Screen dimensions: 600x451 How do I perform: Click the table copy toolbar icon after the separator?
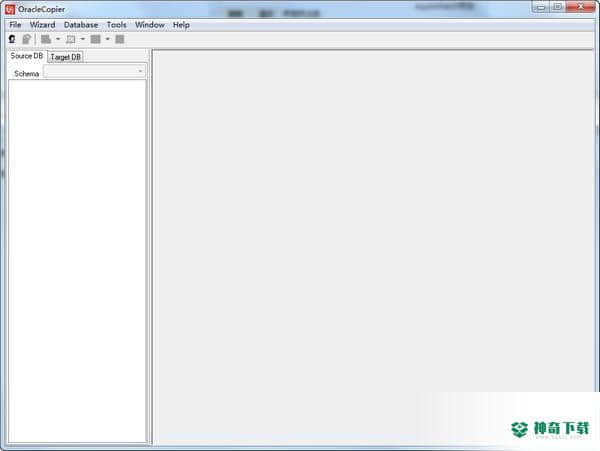46,39
